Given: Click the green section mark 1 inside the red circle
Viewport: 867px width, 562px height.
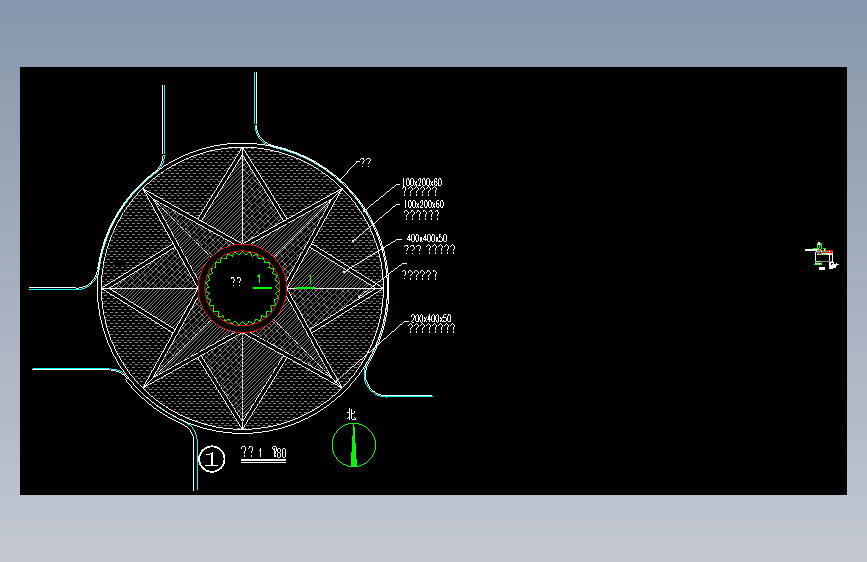Looking at the screenshot, I should (x=262, y=282).
